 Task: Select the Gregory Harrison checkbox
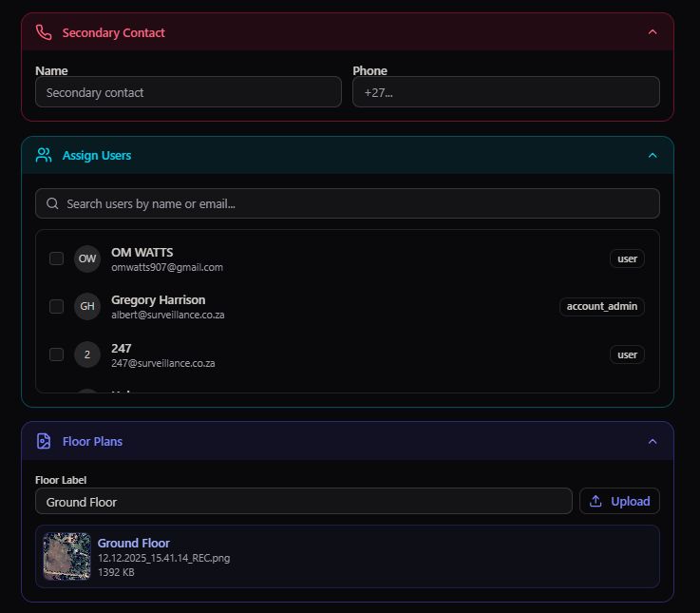(x=56, y=306)
